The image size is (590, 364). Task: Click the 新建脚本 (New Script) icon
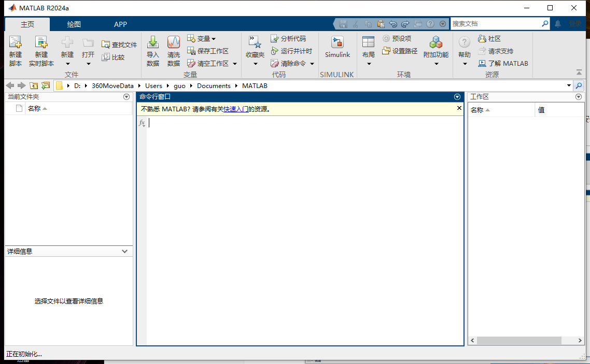pos(16,43)
